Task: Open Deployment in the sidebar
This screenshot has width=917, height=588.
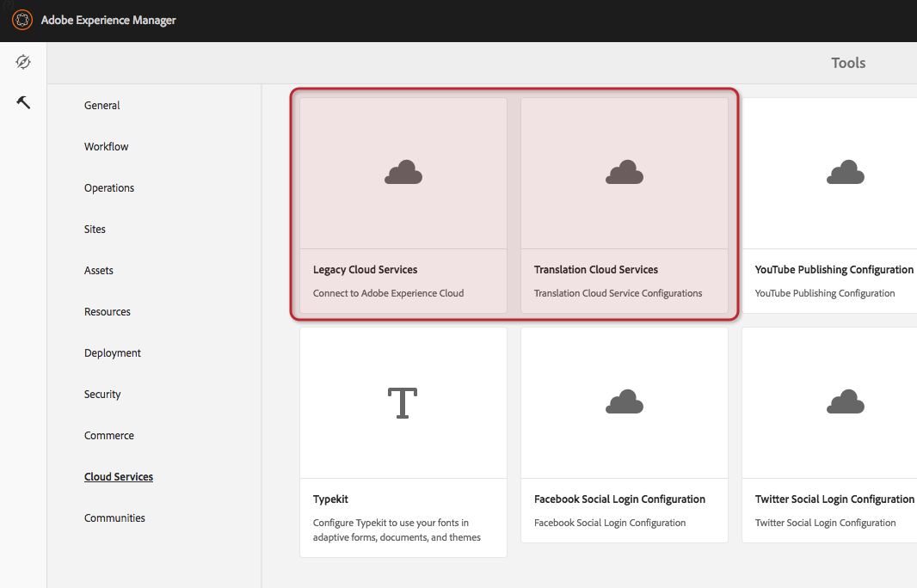Action: pyautogui.click(x=113, y=353)
